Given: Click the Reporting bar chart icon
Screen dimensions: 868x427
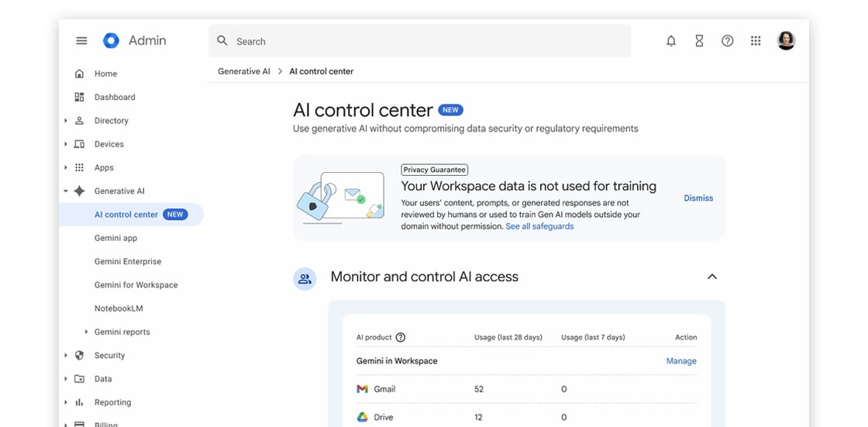Looking at the screenshot, I should 79,402.
